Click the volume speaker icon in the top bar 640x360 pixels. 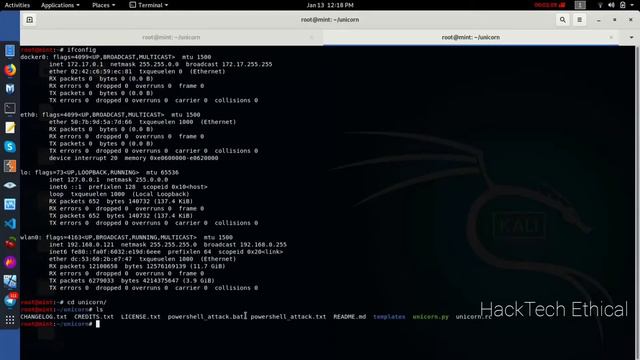tap(611, 5)
